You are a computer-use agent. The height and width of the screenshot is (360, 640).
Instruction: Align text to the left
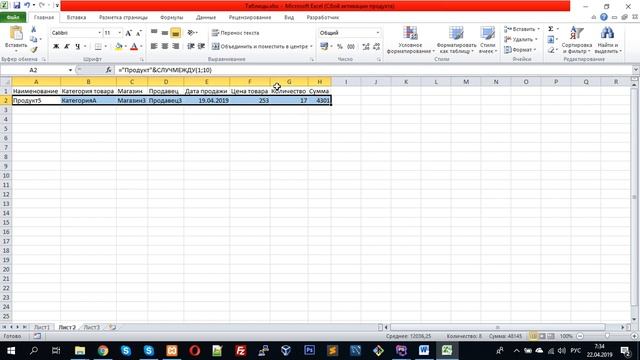[x=154, y=47]
